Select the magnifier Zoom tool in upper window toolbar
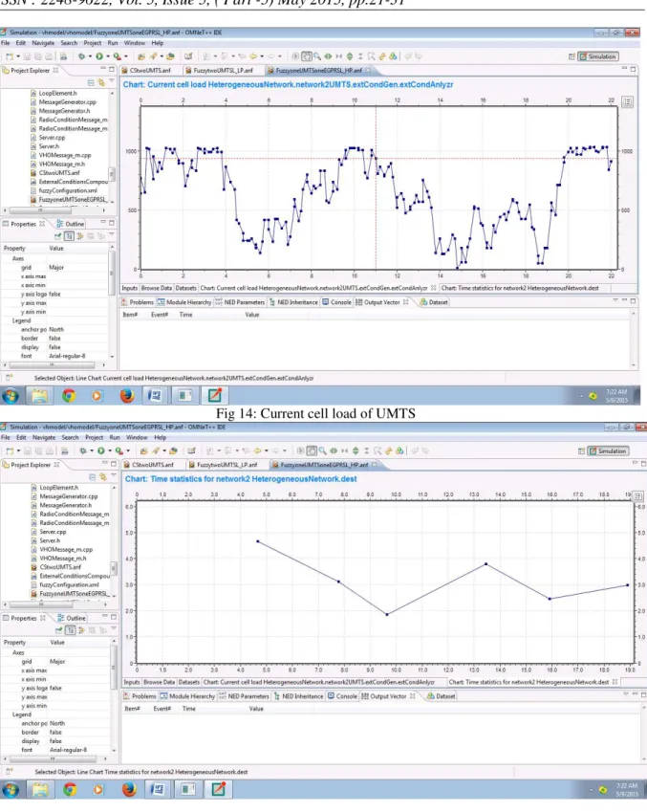 (x=316, y=56)
